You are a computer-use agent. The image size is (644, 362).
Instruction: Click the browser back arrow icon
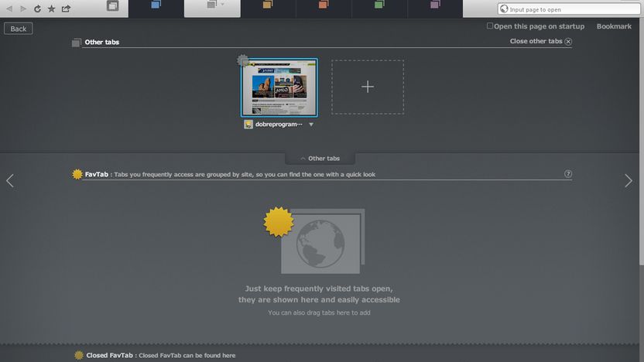click(9, 9)
